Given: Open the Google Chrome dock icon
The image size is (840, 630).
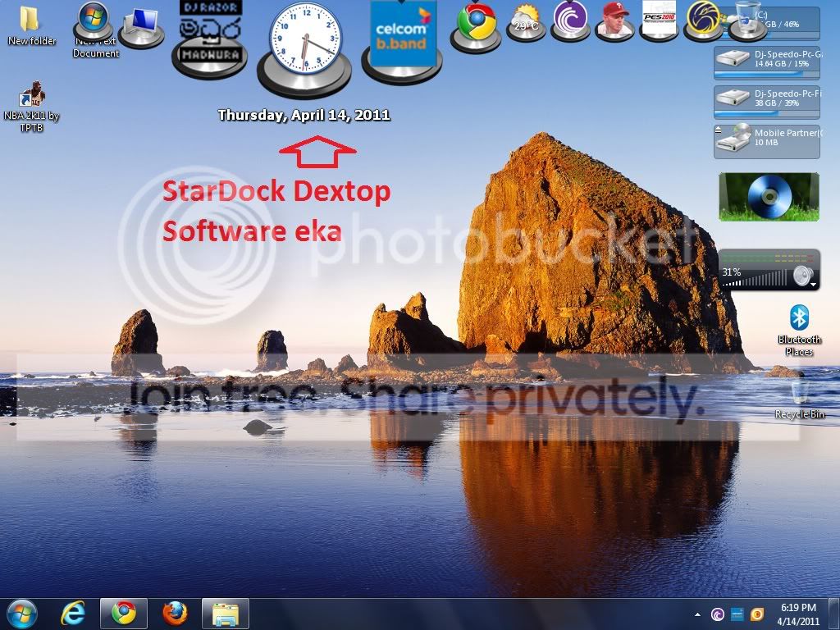Looking at the screenshot, I should 477,22.
